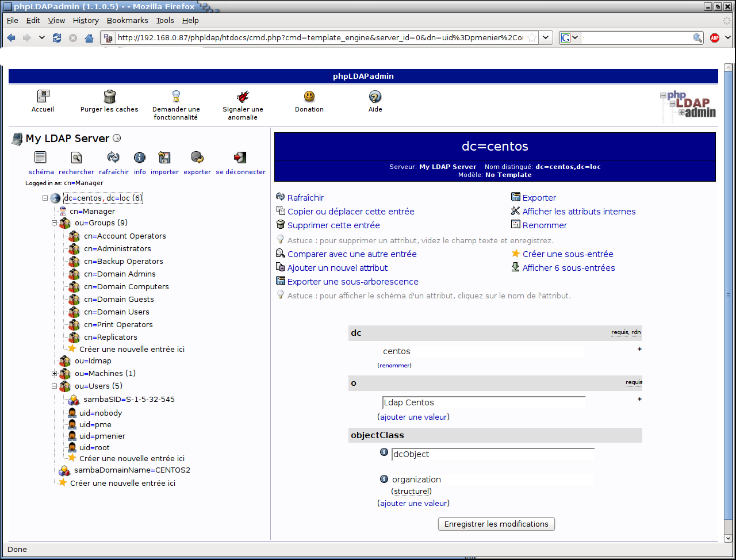
Task: Click the Firefox home toolbar button
Action: pos(89,38)
